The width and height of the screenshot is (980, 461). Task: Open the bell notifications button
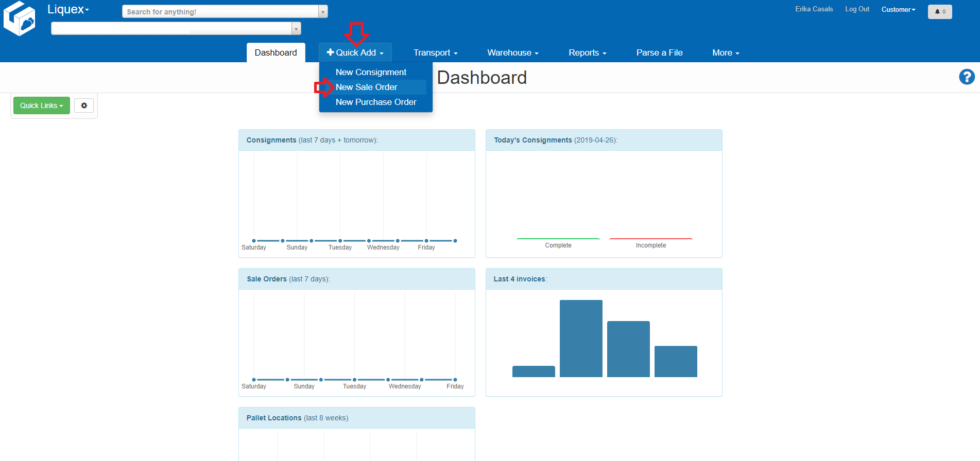[x=940, y=12]
